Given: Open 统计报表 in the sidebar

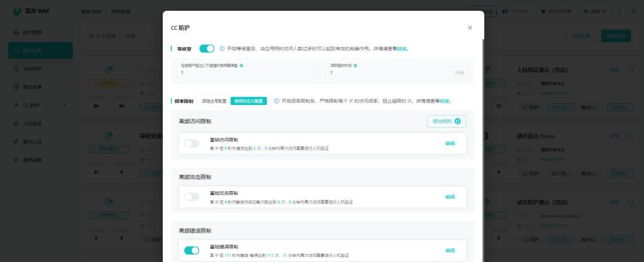Looking at the screenshot, I should 41,32.
